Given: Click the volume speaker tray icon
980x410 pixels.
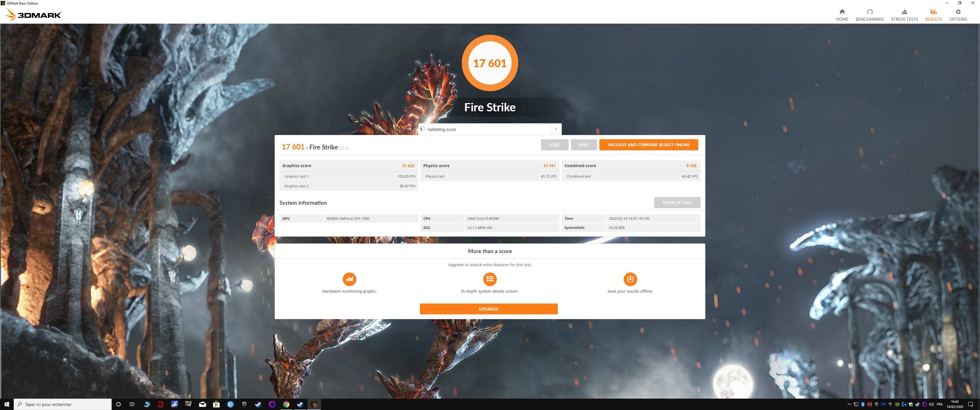Looking at the screenshot, I should pyautogui.click(x=931, y=404).
